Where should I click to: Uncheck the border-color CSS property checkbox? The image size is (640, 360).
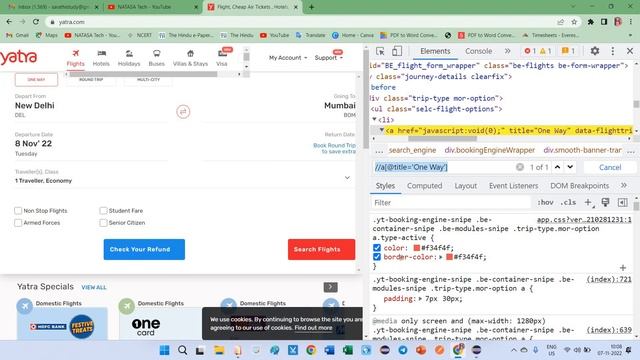click(377, 257)
